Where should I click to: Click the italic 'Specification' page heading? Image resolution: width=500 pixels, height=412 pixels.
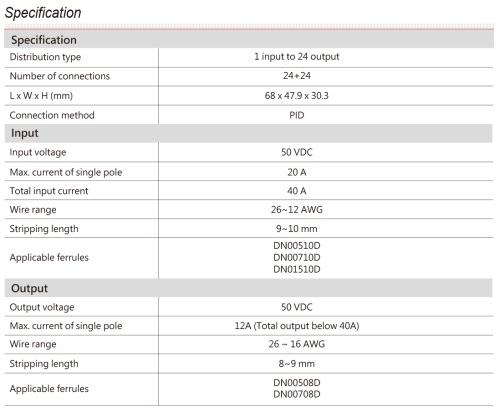click(43, 13)
